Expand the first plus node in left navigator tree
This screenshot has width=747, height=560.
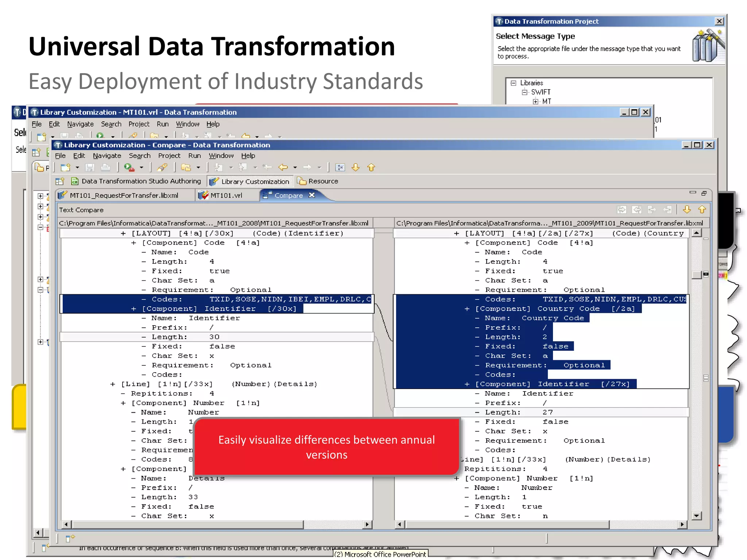40,196
